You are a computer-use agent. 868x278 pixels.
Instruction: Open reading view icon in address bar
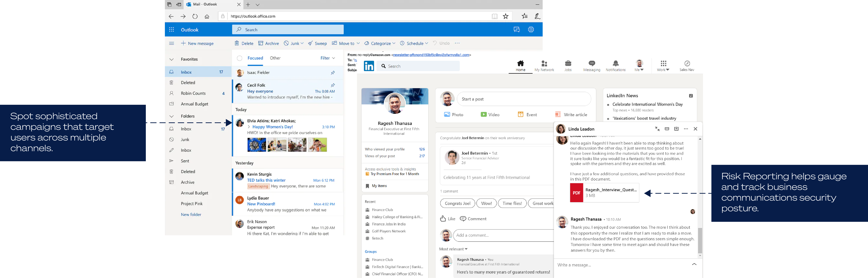pos(494,16)
